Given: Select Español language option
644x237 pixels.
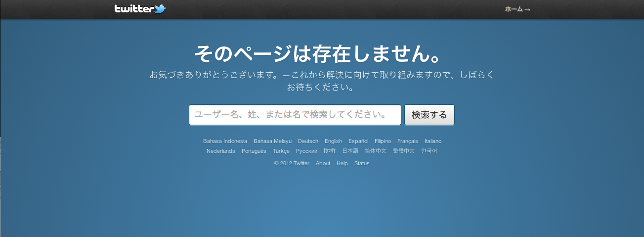Looking at the screenshot, I should (x=358, y=141).
